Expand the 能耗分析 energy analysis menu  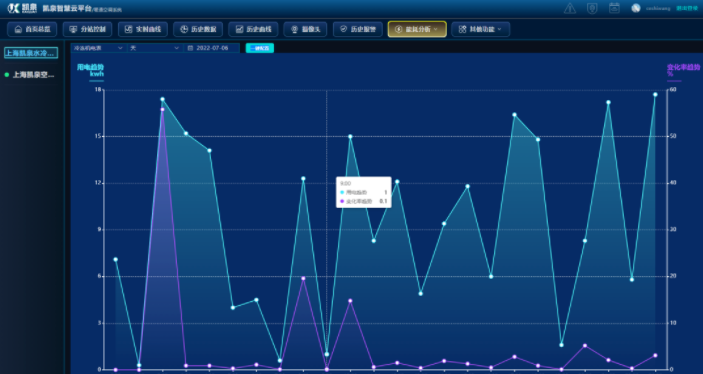point(417,29)
